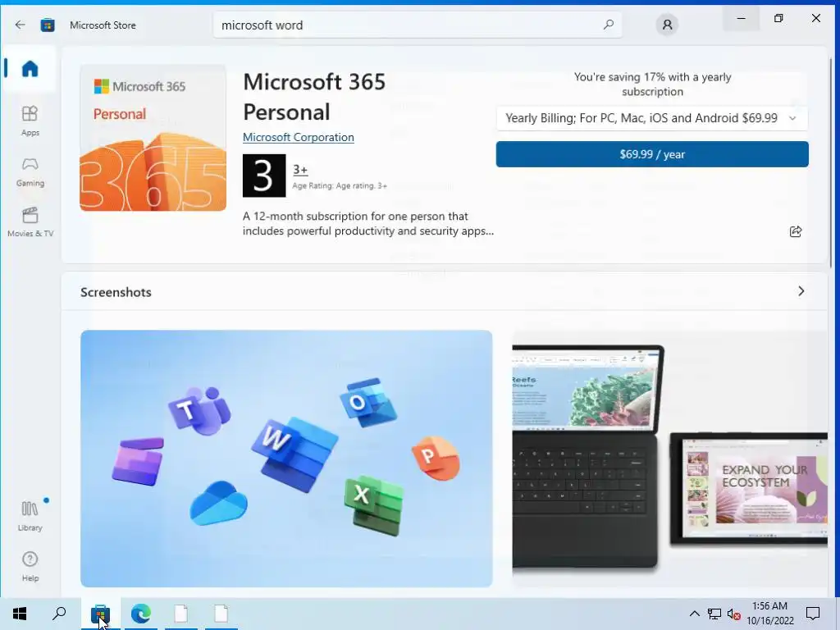The image size is (840, 630).
Task: Click the muted volume tray icon
Action: [x=733, y=614]
